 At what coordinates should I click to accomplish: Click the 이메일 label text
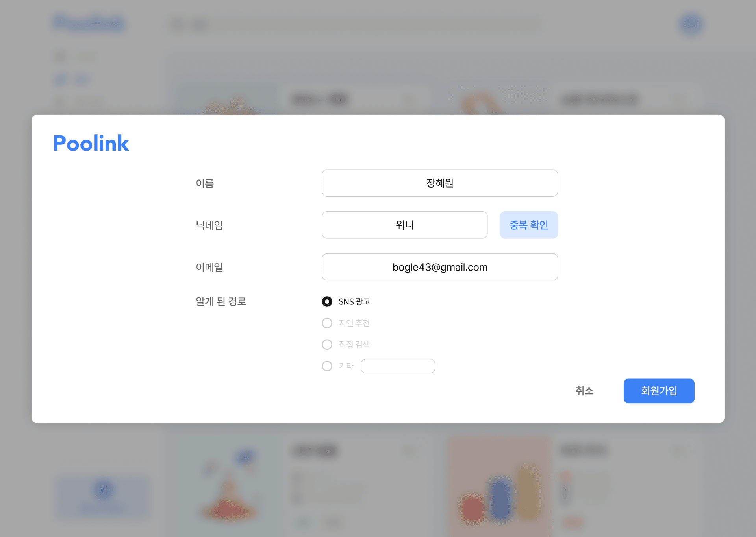coord(209,267)
